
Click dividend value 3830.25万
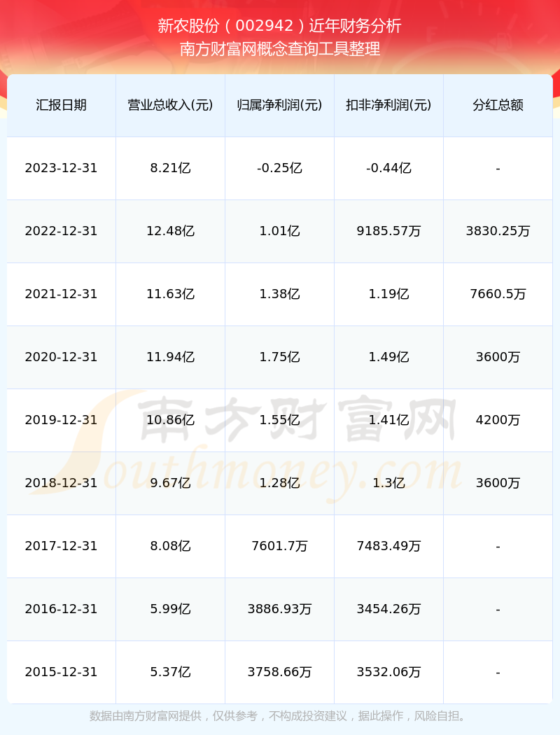coord(498,231)
